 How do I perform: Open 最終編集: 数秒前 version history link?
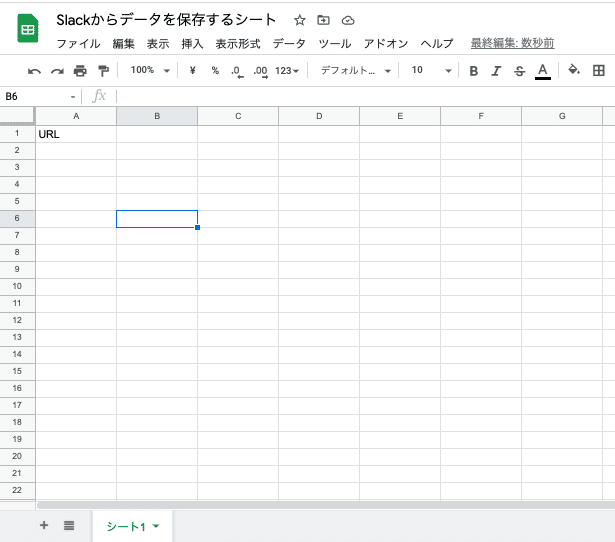coord(513,43)
